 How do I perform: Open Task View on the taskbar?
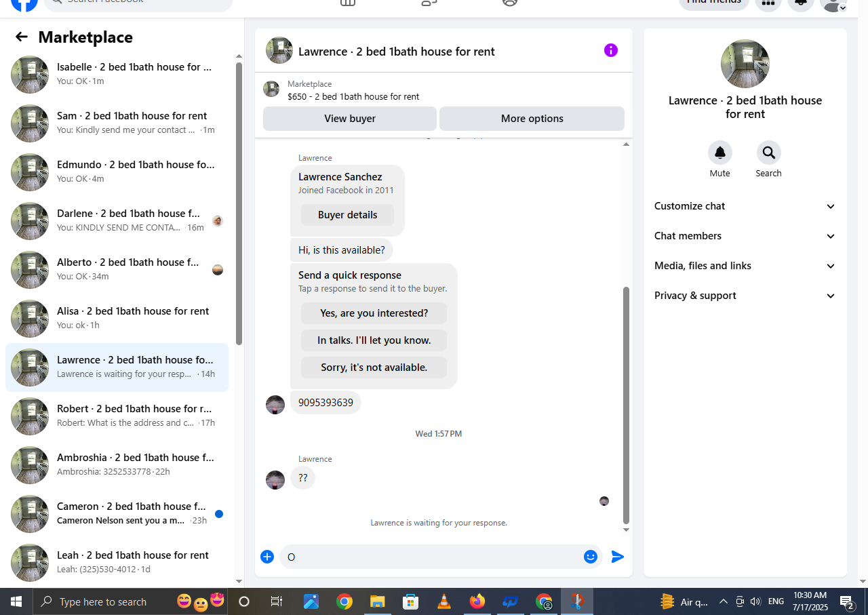(x=277, y=601)
